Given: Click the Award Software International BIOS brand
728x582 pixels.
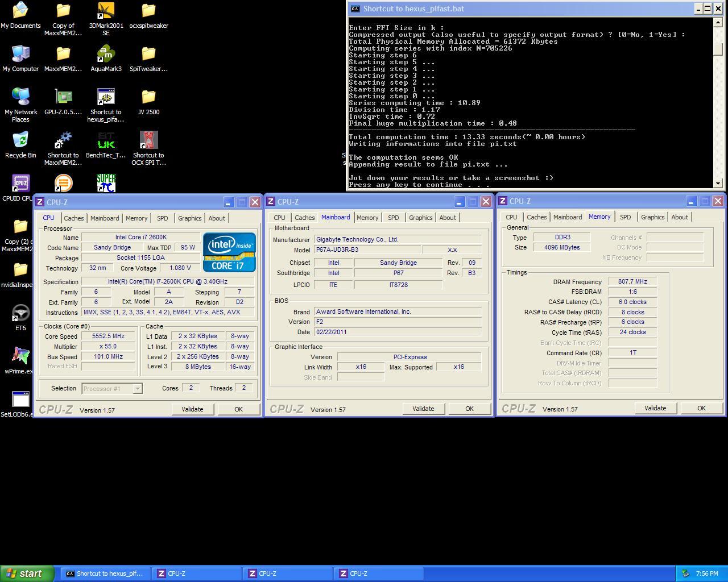Looking at the screenshot, I should coord(398,312).
